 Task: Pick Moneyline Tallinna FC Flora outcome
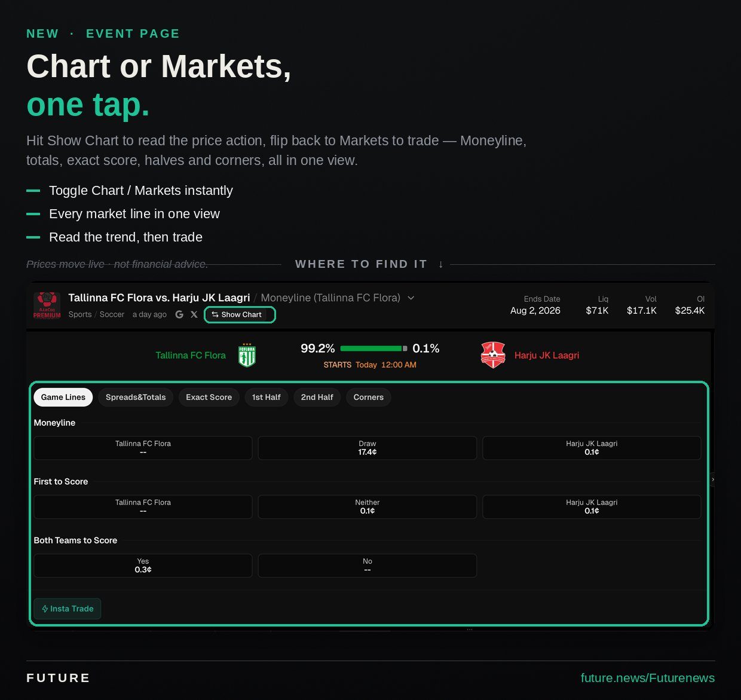(143, 448)
